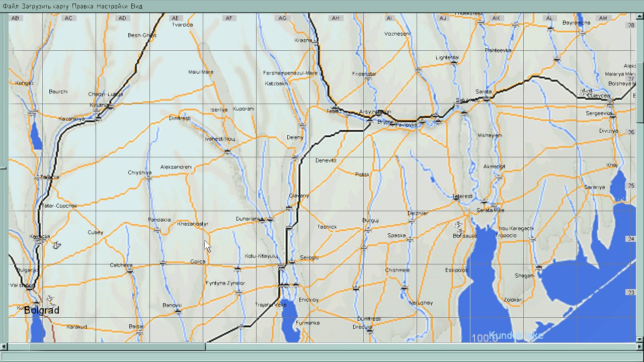
Task: Select the airfield icon east of Kairaclia
Action: pos(57,245)
